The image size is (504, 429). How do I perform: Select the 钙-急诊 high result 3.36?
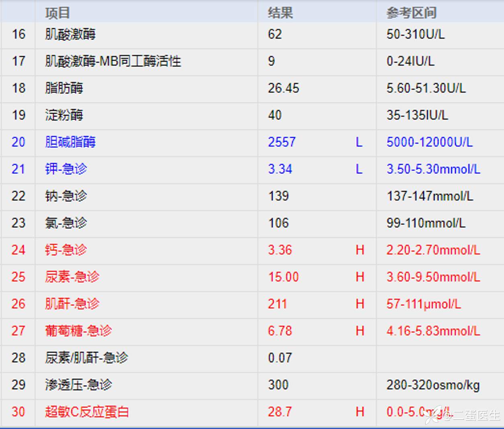coord(280,250)
